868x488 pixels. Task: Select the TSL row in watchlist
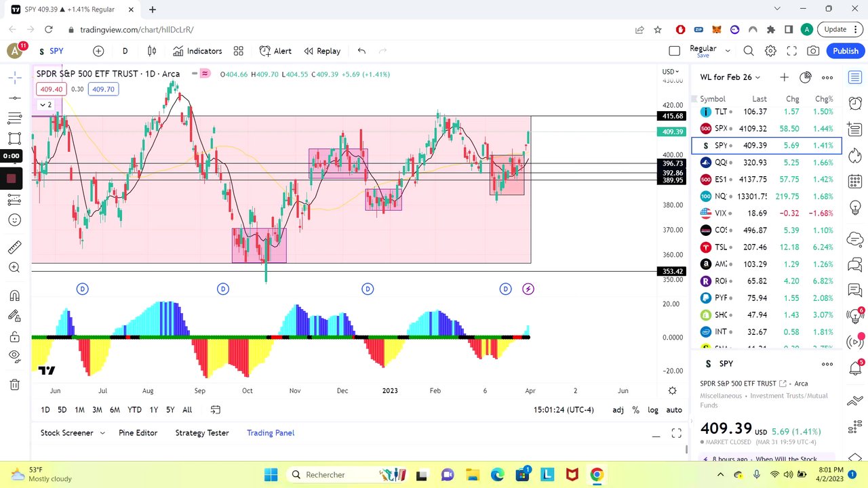point(766,247)
